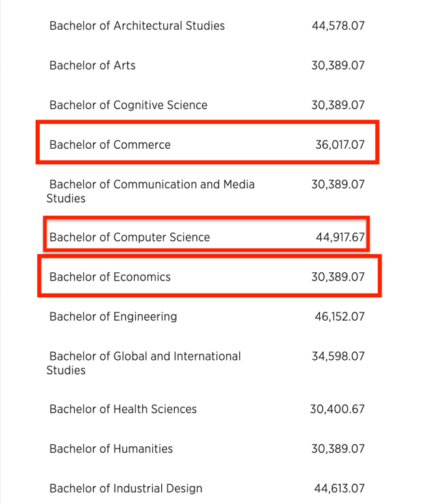
Task: Select the 44,578.07 fee amount
Action: click(338, 26)
